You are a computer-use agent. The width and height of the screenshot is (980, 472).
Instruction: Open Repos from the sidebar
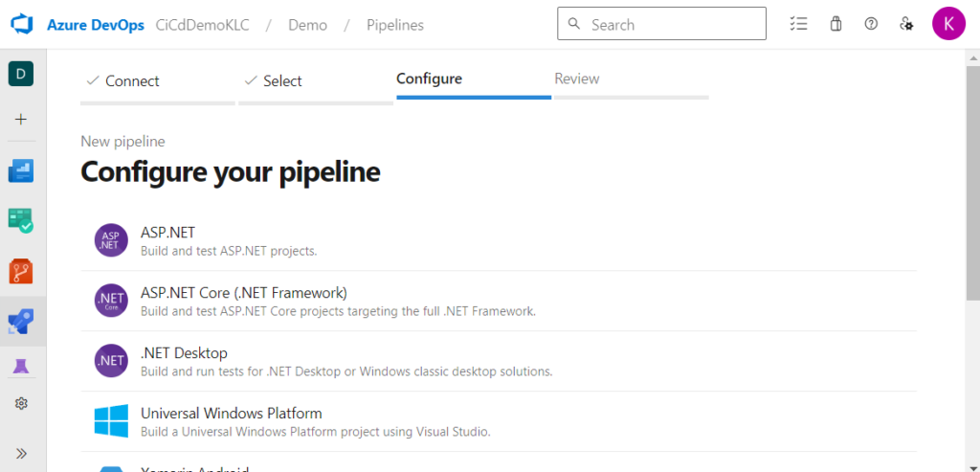[21, 271]
